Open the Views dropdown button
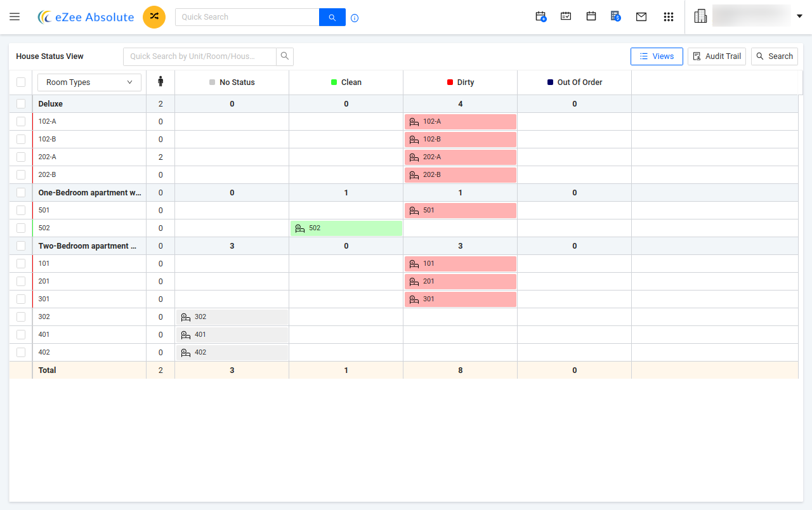The width and height of the screenshot is (812, 510). tap(657, 56)
